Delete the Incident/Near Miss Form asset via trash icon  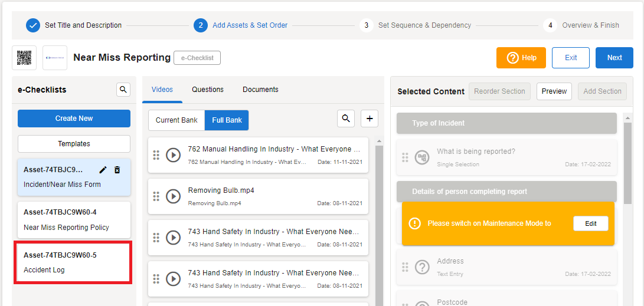click(x=117, y=170)
